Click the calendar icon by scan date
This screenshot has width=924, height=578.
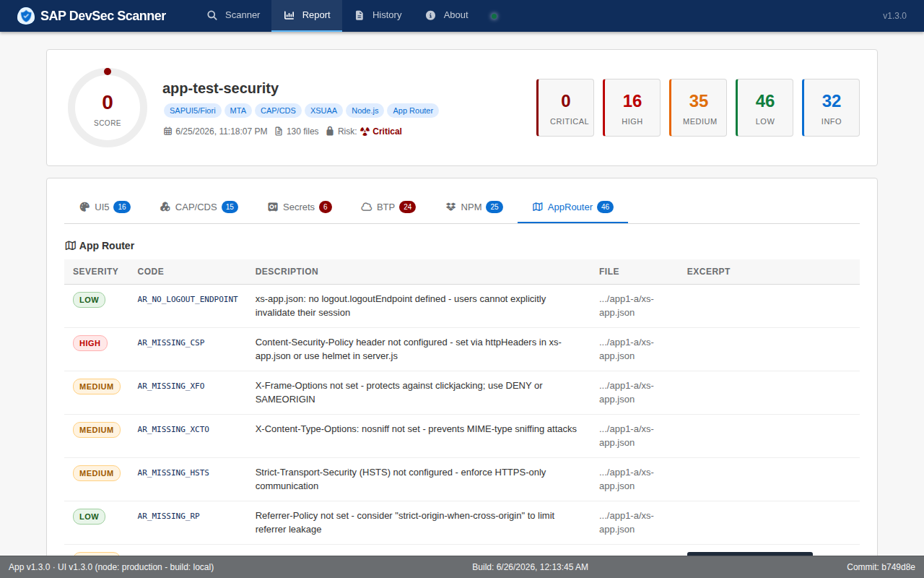(x=167, y=131)
